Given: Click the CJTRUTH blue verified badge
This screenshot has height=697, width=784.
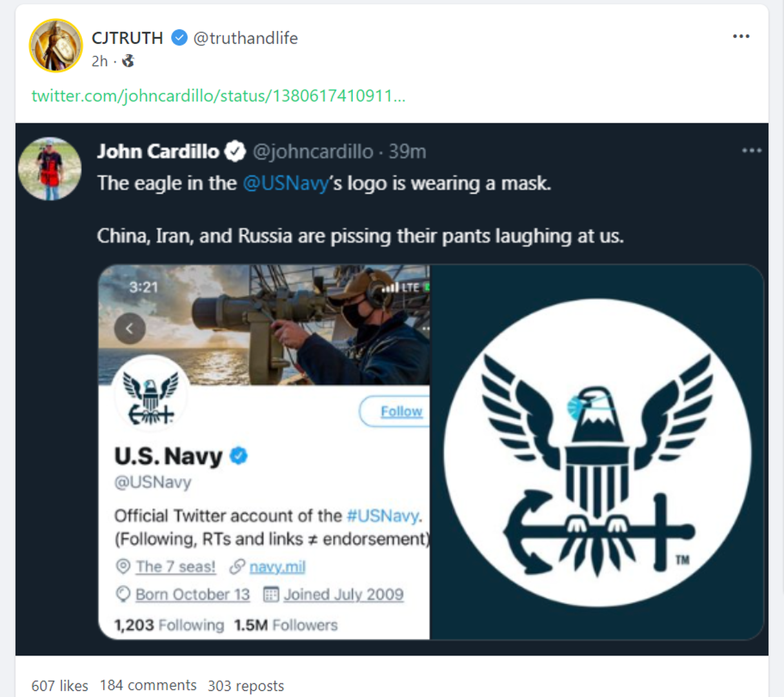Looking at the screenshot, I should tap(179, 38).
